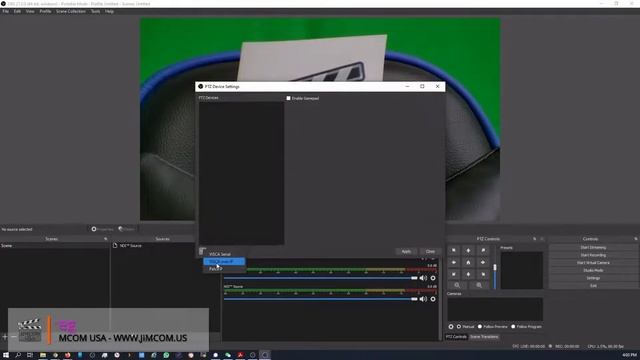Screen dimensions: 640x360
Task: Pan camera right in PTZ Controls
Action: point(483,262)
